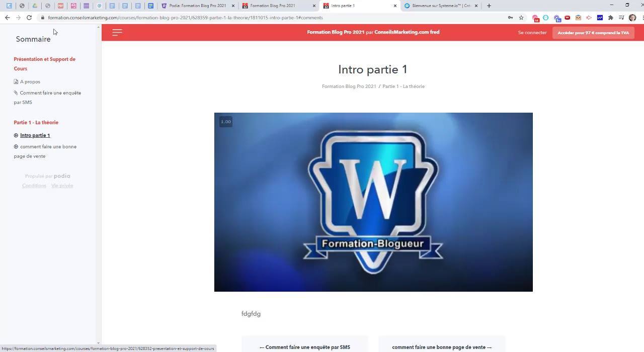
Task: Open the Conditions link
Action: click(34, 186)
